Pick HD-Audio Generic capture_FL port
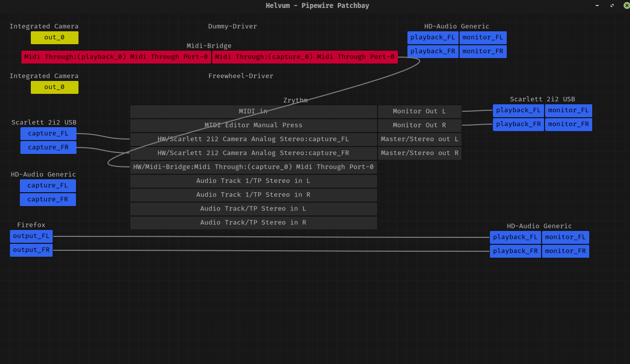 point(48,186)
